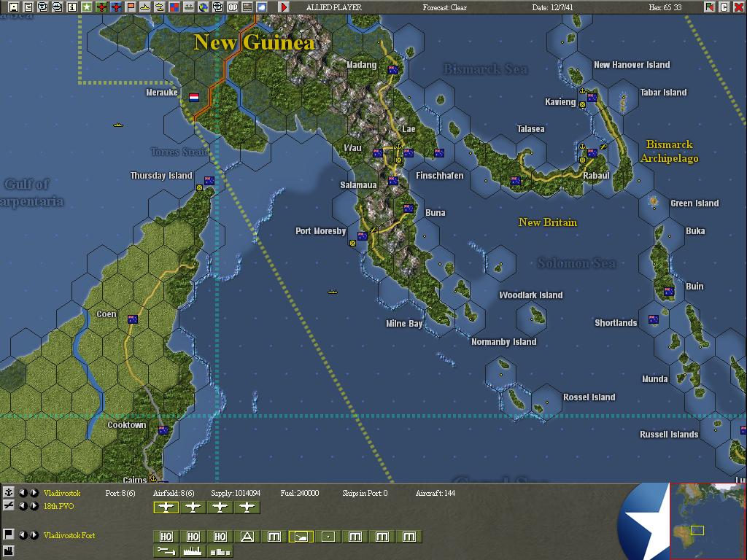Click the world minimap thumbnail
This screenshot has height=560, width=747.
tap(707, 521)
